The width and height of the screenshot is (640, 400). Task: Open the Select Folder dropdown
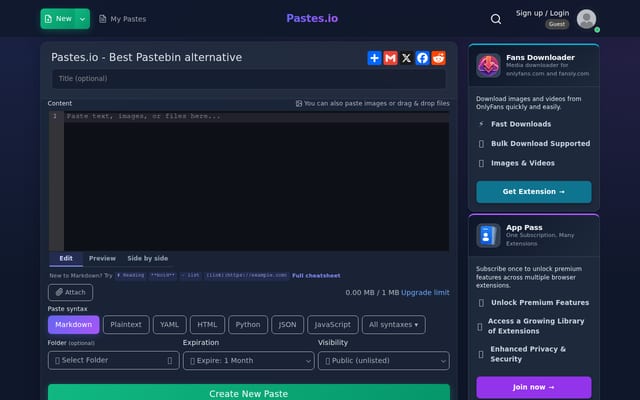coord(113,360)
